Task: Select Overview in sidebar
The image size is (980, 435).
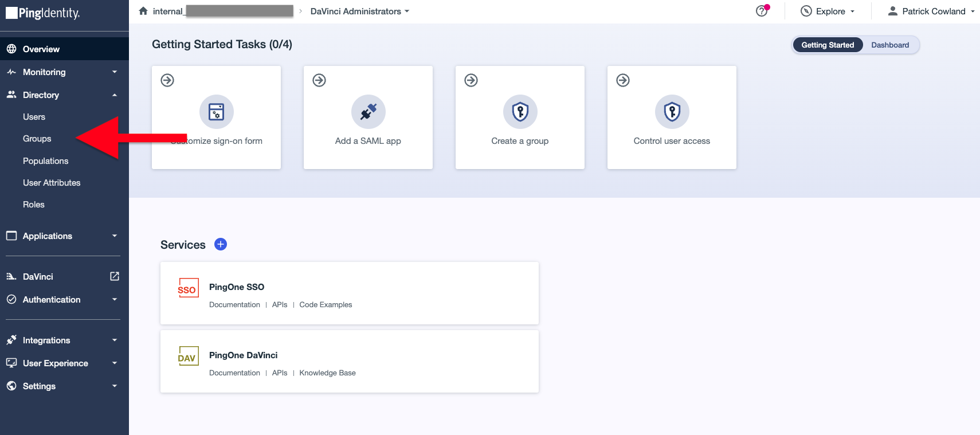Action: pos(64,49)
